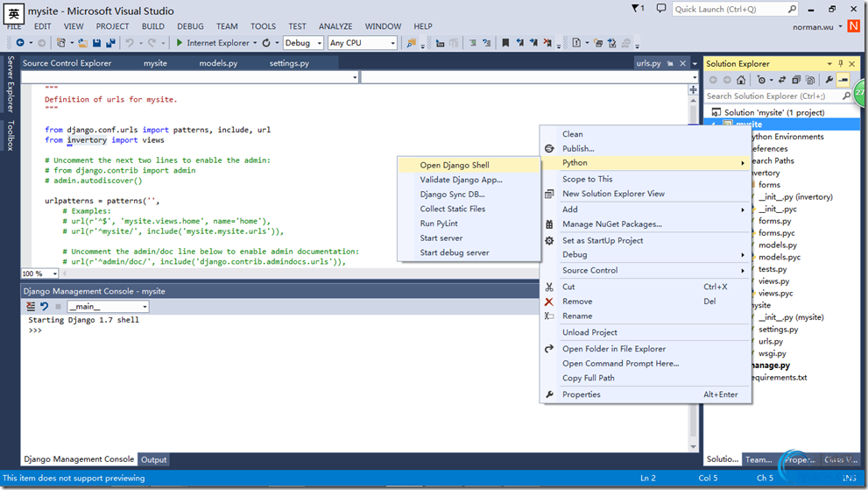
Task: Click the Redo arrow in the toolbar
Action: pos(152,43)
